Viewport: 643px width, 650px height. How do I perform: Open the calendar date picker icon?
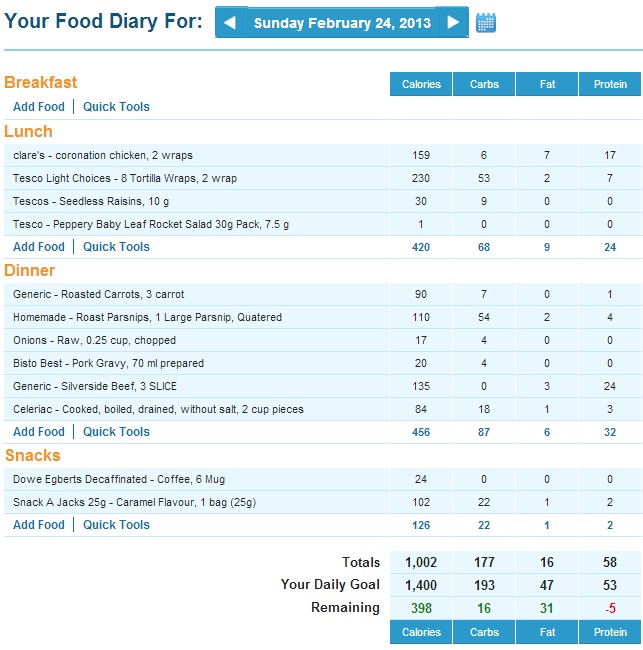coord(486,22)
